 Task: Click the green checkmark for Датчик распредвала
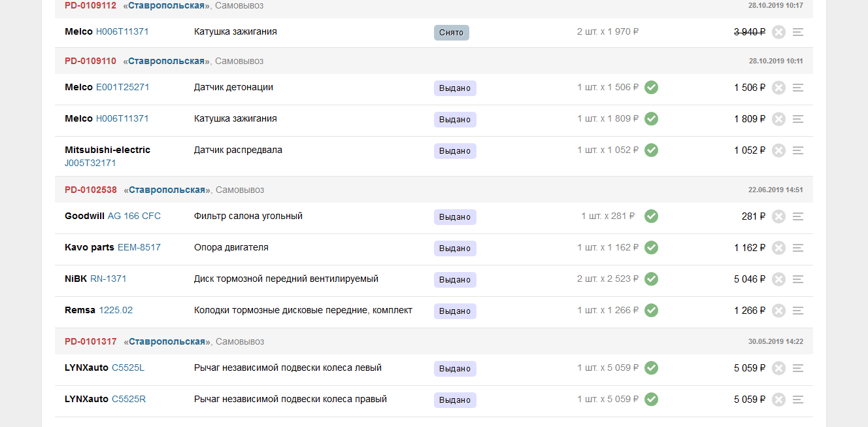[651, 150]
